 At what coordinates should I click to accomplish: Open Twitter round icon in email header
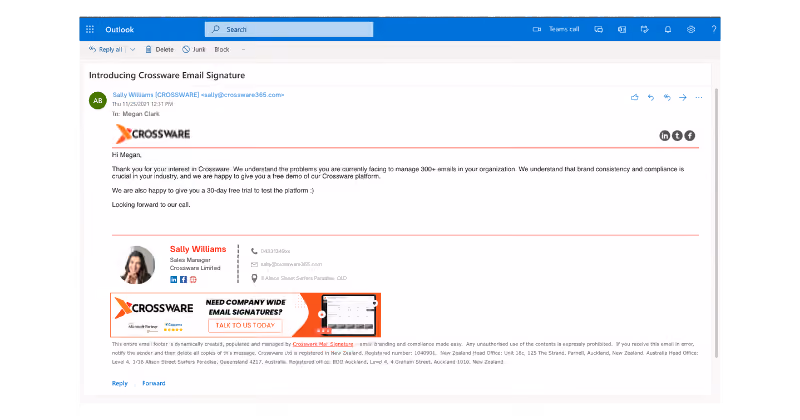[x=677, y=136]
